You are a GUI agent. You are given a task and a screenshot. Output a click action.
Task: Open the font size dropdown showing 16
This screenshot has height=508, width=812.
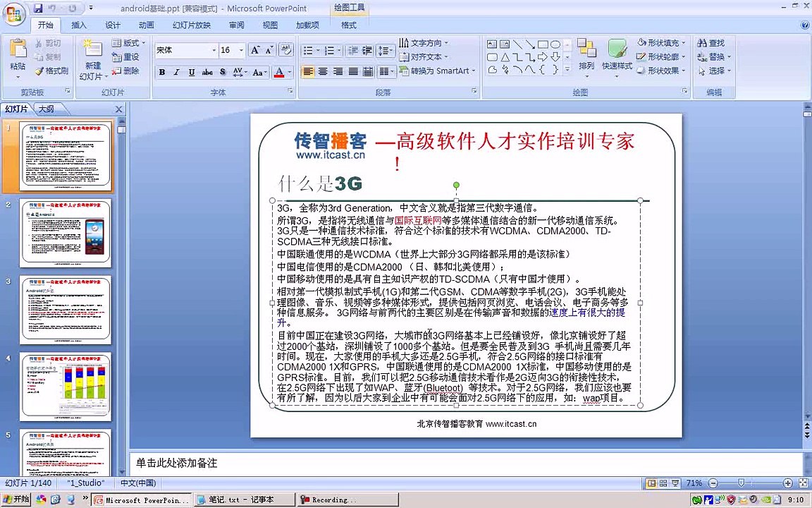(x=241, y=50)
